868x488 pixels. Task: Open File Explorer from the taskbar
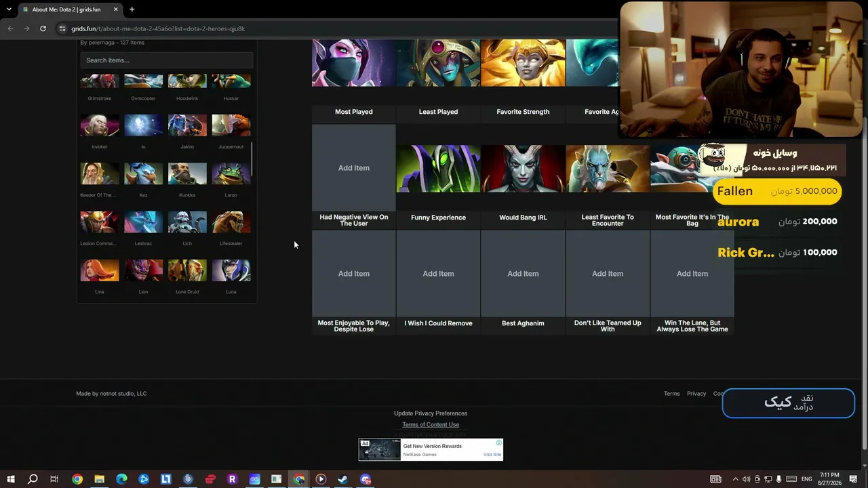pyautogui.click(x=99, y=479)
